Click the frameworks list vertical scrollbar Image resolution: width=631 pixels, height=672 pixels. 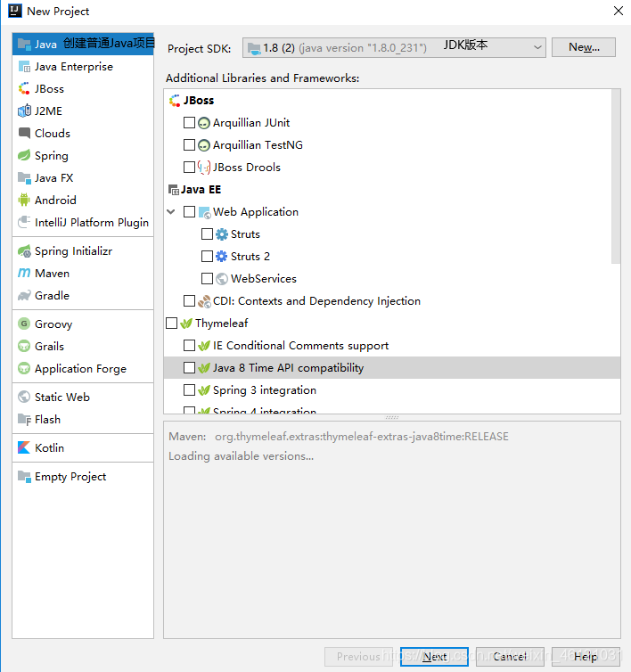coord(616,176)
